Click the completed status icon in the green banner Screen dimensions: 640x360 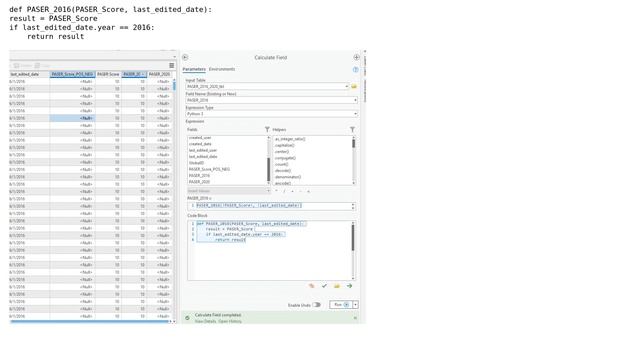187,318
